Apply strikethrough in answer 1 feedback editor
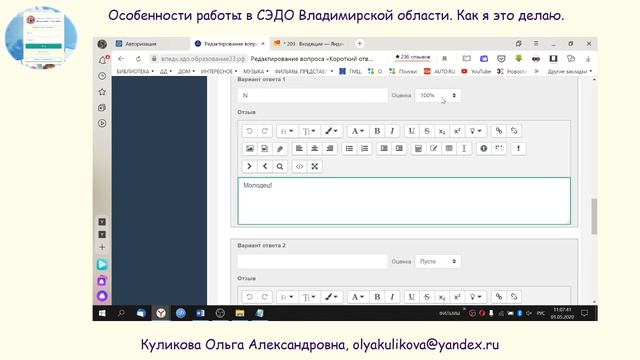This screenshot has height=360, width=640. 427,131
